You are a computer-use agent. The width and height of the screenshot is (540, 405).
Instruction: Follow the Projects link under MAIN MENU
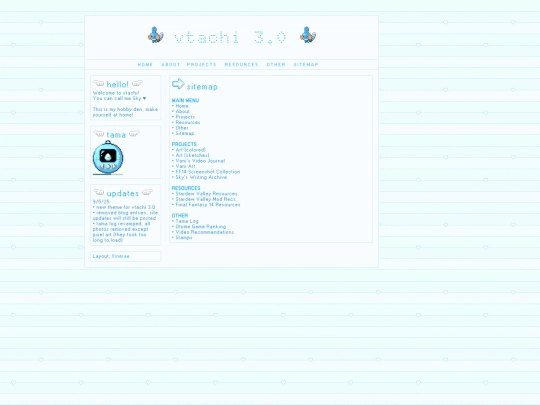(x=185, y=117)
